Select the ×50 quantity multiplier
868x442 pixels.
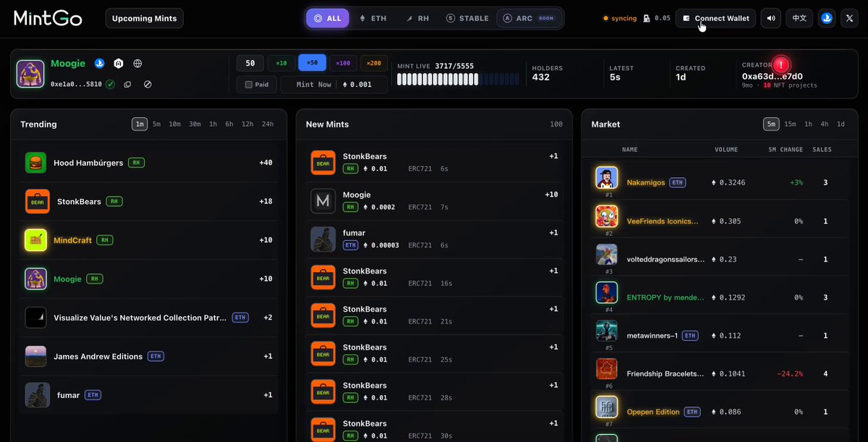tap(312, 63)
